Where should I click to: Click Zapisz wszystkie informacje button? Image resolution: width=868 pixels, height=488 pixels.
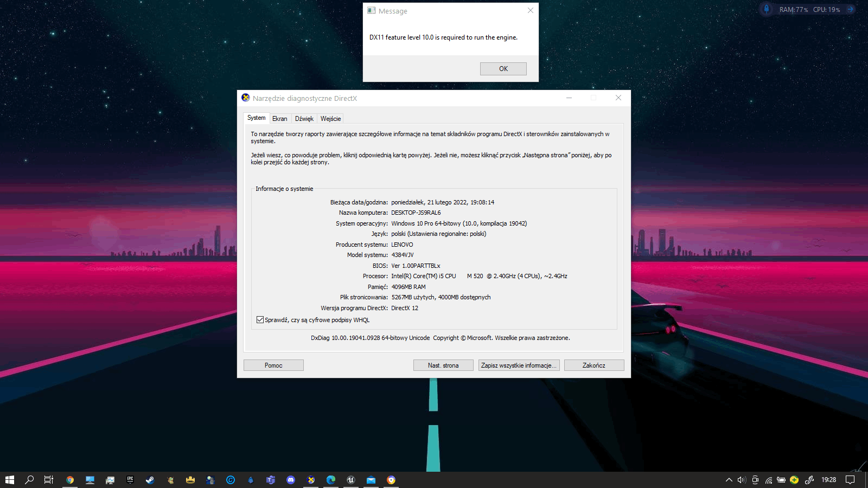[519, 365]
